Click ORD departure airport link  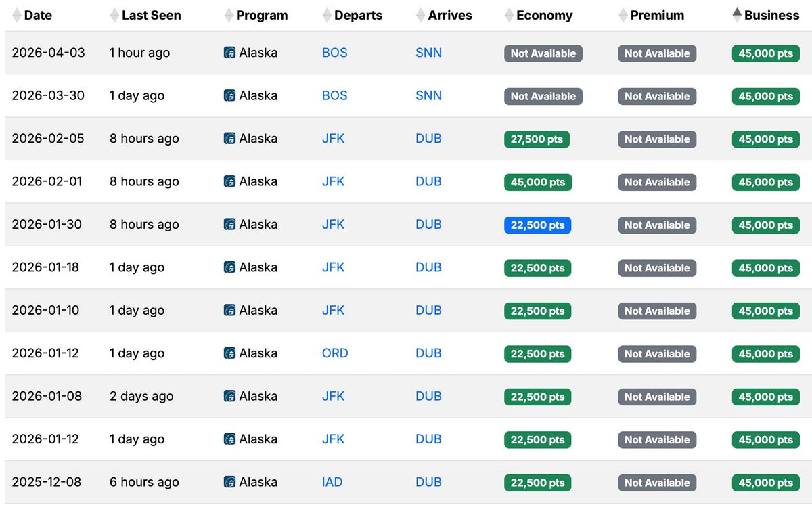point(335,353)
